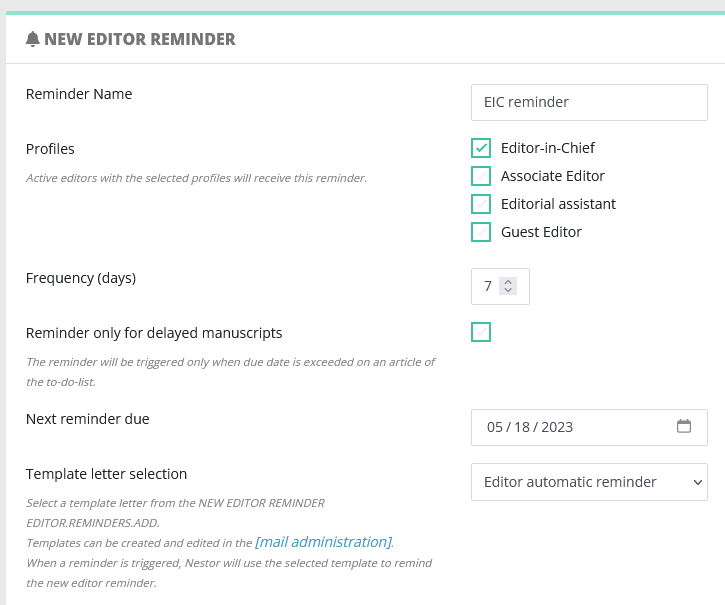Click the Editor-in-Chief label text
The height and width of the screenshot is (605, 725).
pyautogui.click(x=547, y=148)
